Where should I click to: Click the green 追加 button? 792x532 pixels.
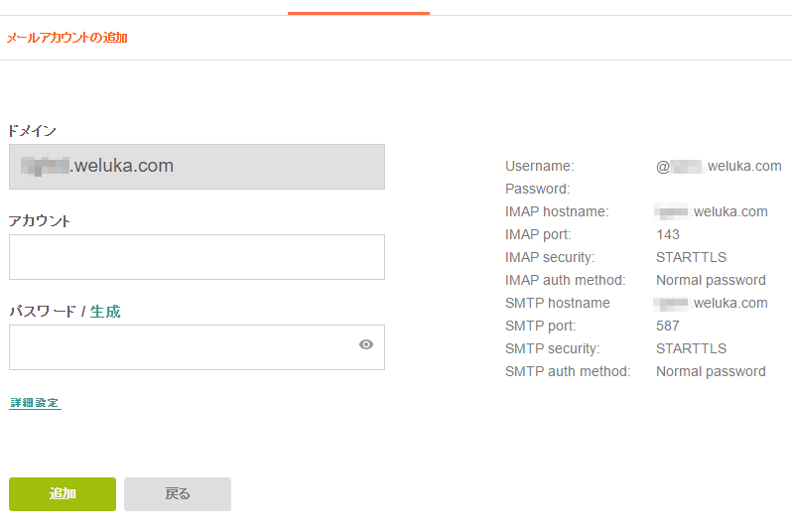pyautogui.click(x=63, y=494)
